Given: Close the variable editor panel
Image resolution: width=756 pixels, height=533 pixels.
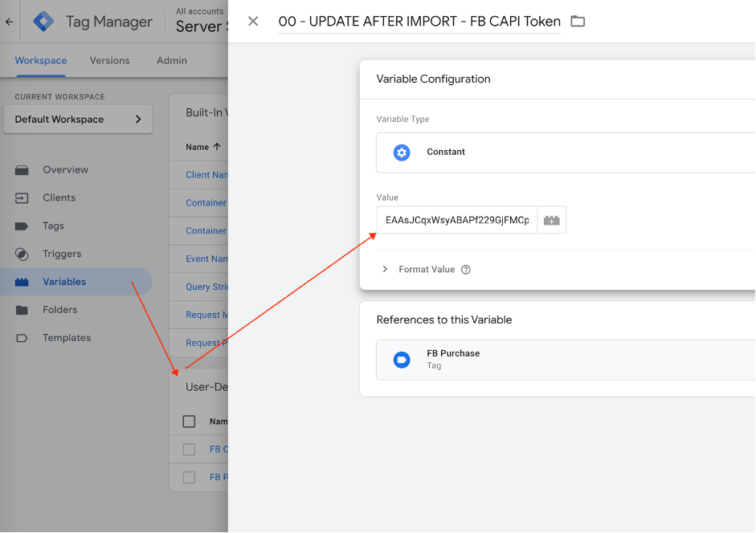Looking at the screenshot, I should tap(253, 22).
